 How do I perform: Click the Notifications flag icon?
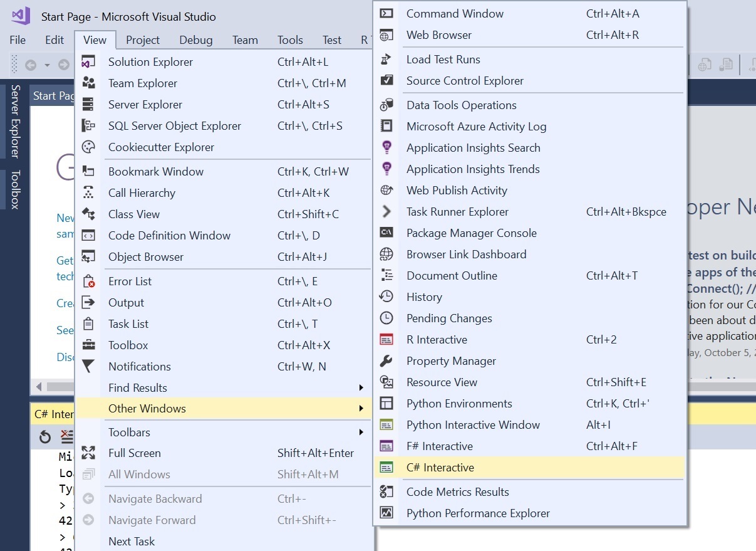coord(88,367)
